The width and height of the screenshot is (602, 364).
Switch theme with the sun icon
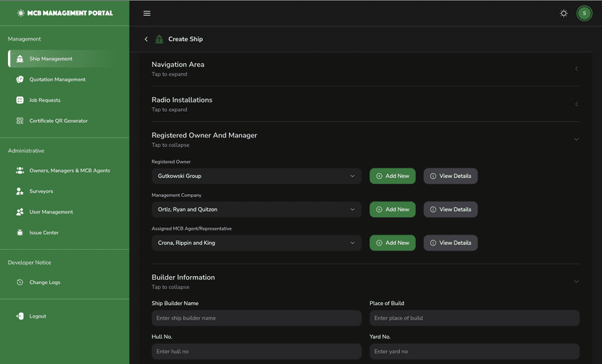pos(563,13)
